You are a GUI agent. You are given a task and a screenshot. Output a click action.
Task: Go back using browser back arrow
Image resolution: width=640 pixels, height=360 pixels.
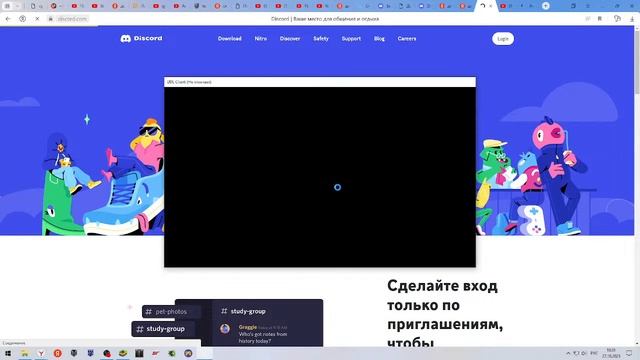[8, 19]
